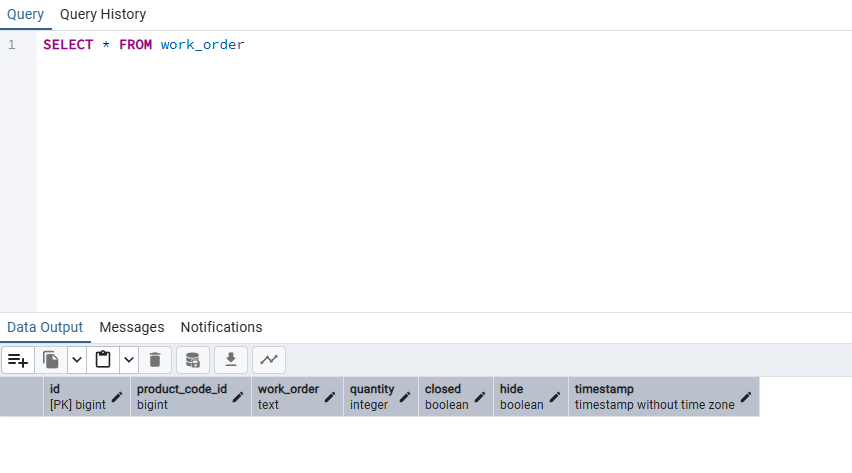Switch to the Query History tab

click(x=103, y=14)
